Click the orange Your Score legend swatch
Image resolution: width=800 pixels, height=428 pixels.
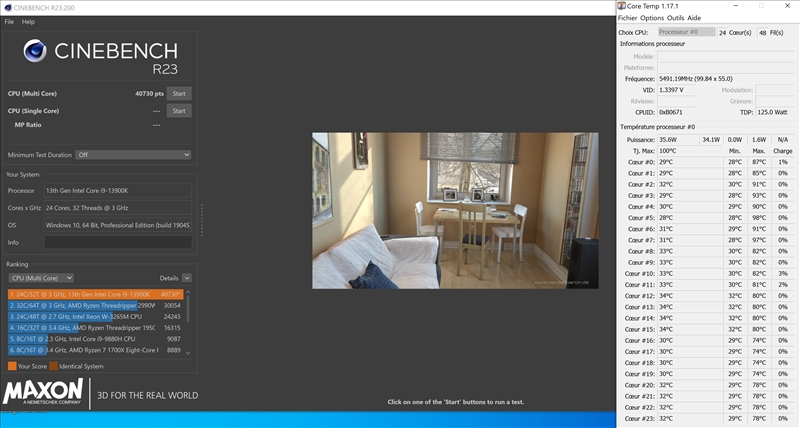12,366
